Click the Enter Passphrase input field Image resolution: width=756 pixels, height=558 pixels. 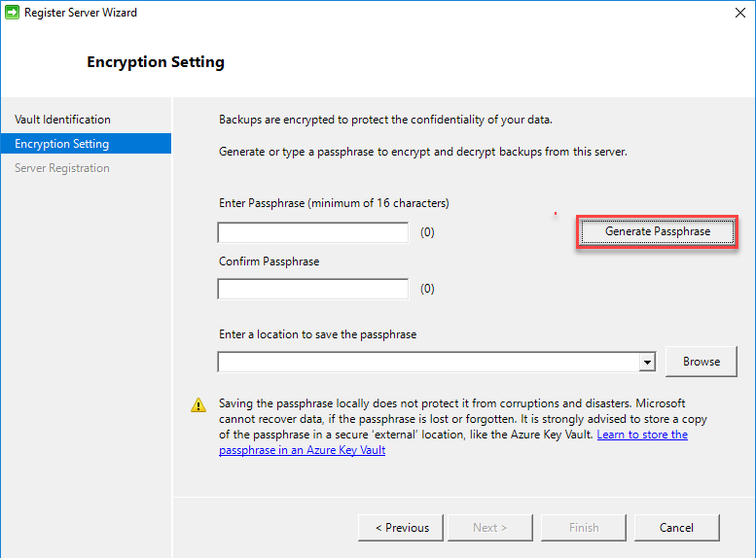pos(312,233)
